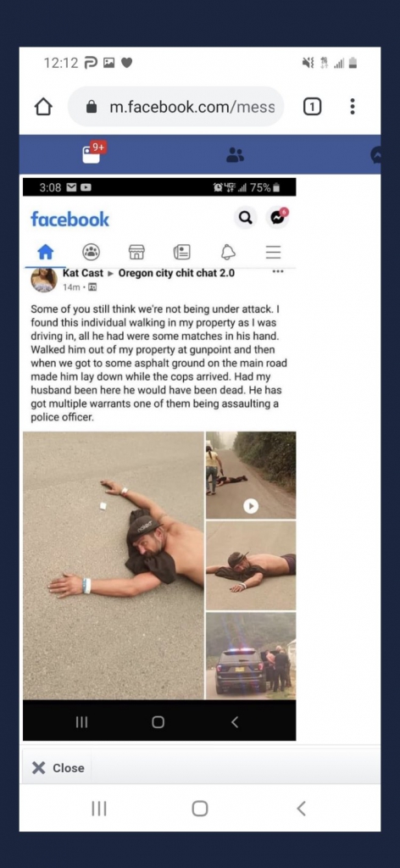Open the Kat Cast profile link
The image size is (400, 868).
83,273
